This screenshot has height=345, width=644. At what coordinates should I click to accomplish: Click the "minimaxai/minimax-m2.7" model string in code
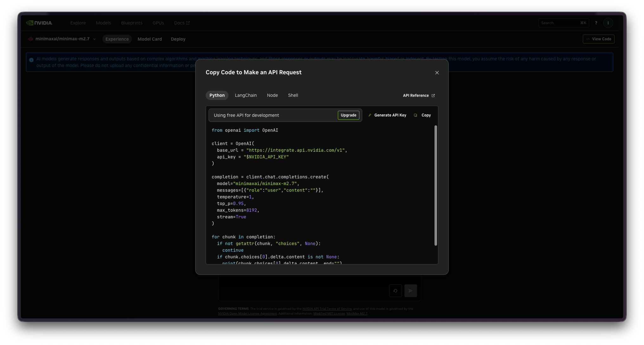(265, 183)
